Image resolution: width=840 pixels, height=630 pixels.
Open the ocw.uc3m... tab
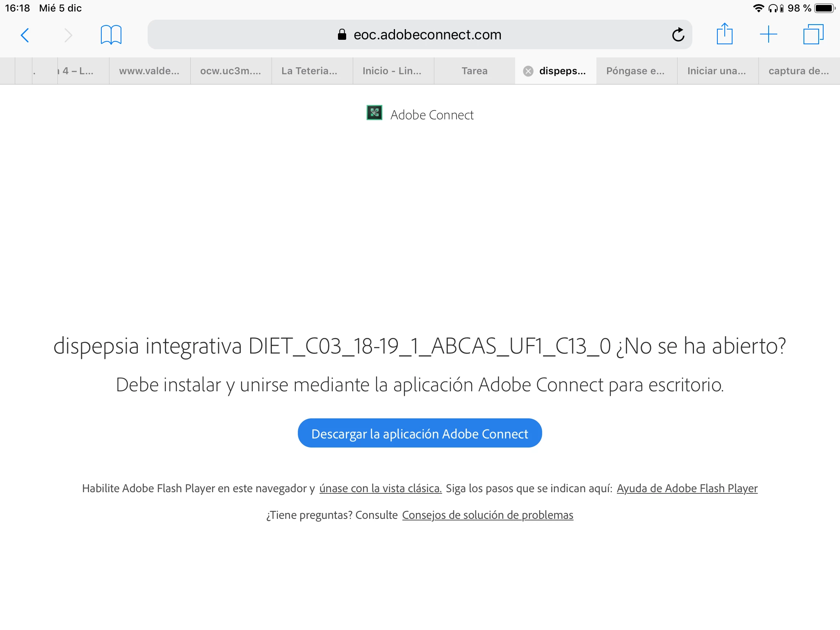pos(231,71)
